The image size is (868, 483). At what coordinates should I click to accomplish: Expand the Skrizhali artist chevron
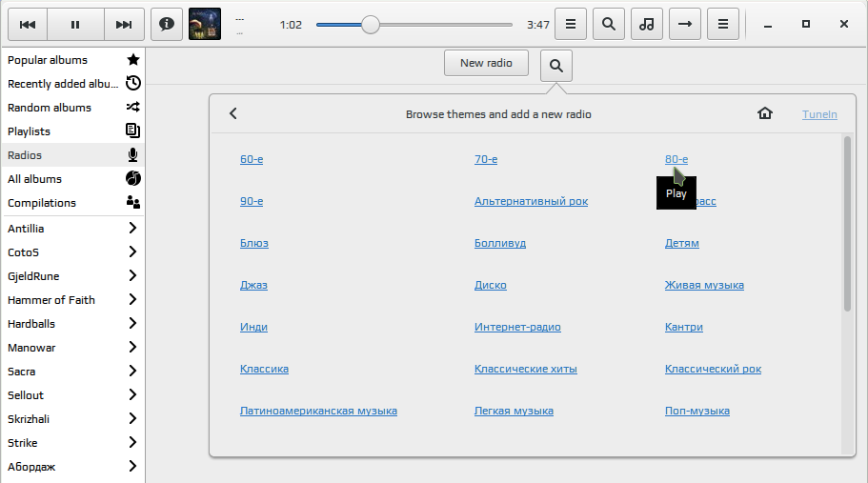tap(132, 419)
